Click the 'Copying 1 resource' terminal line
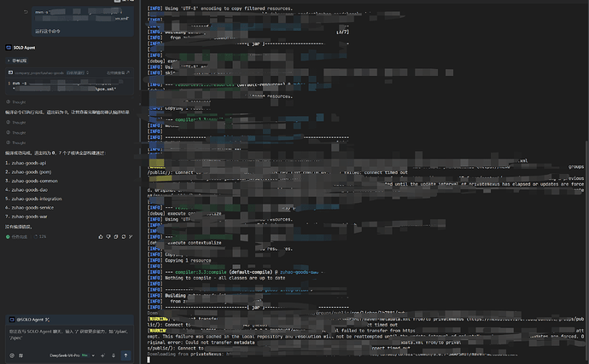This screenshot has height=364, width=589. click(188, 261)
